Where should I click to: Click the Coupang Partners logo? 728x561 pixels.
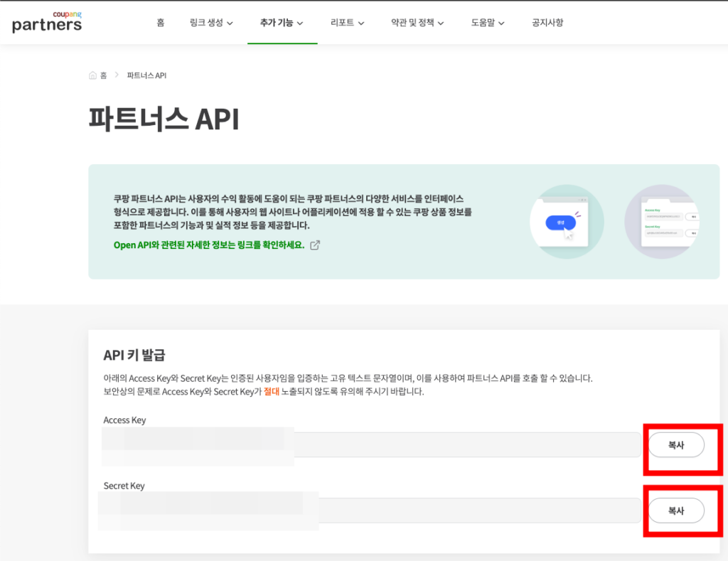click(47, 22)
